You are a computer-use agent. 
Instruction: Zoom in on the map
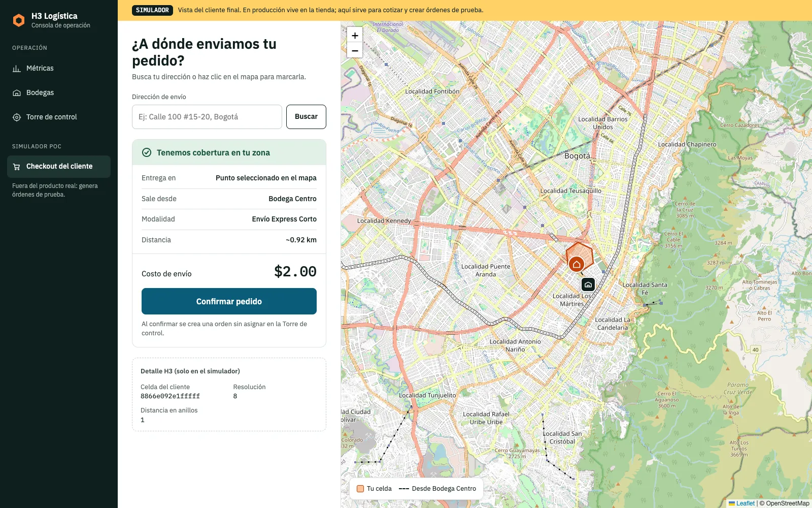pyautogui.click(x=355, y=35)
